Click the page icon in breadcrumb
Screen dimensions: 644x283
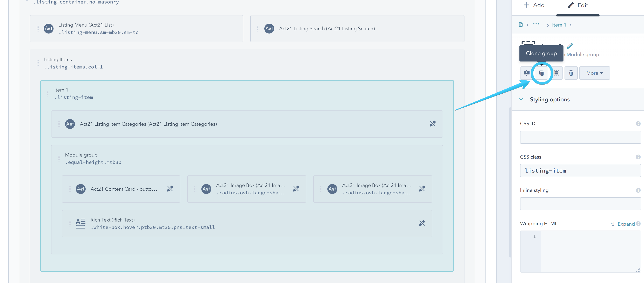coord(521,25)
